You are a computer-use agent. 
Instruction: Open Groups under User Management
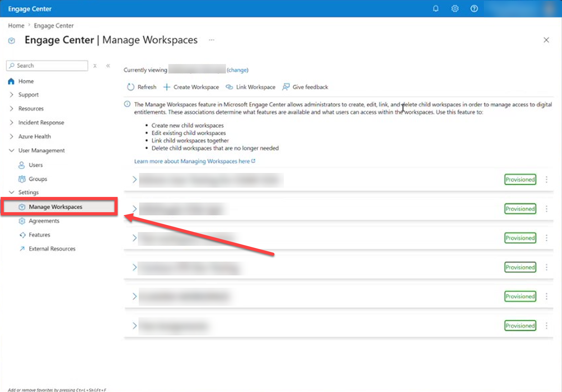[38, 179]
